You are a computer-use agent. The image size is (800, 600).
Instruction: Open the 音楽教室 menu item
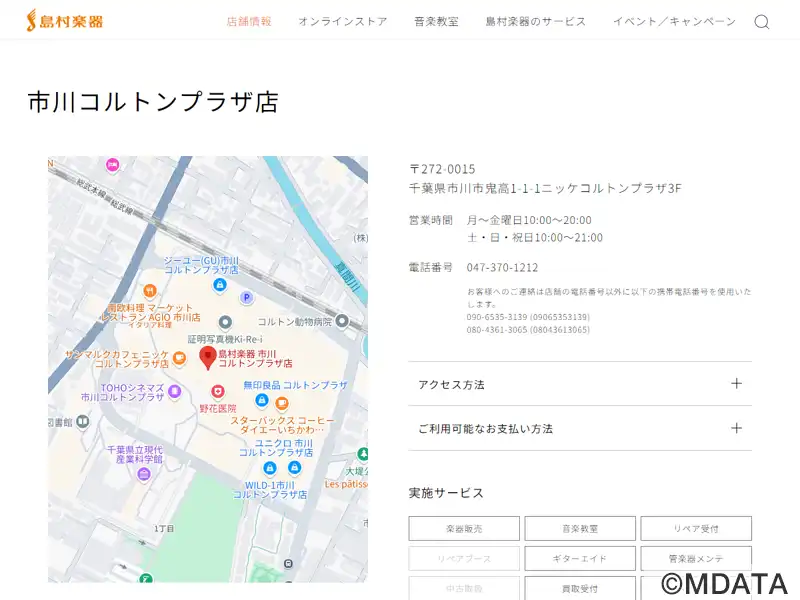coord(436,21)
